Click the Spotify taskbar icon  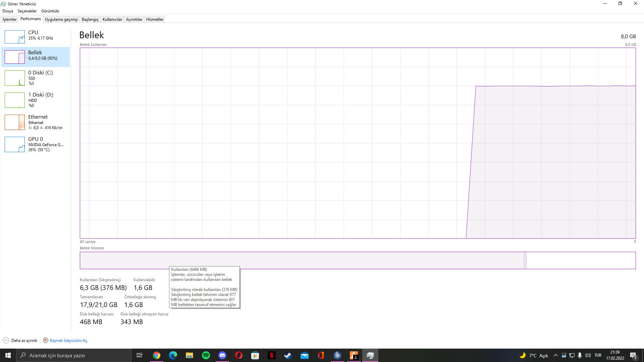pos(206,355)
